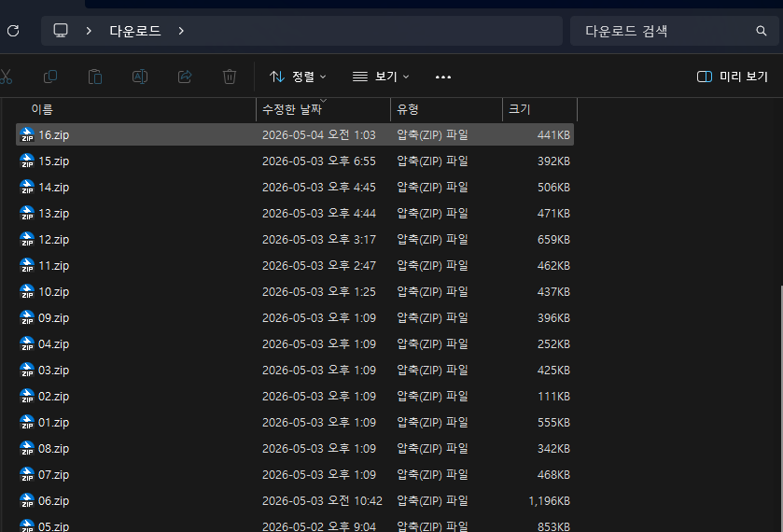Click the ZIP icon of 01.zip
Viewport: 783px width, 532px height.
click(x=27, y=422)
